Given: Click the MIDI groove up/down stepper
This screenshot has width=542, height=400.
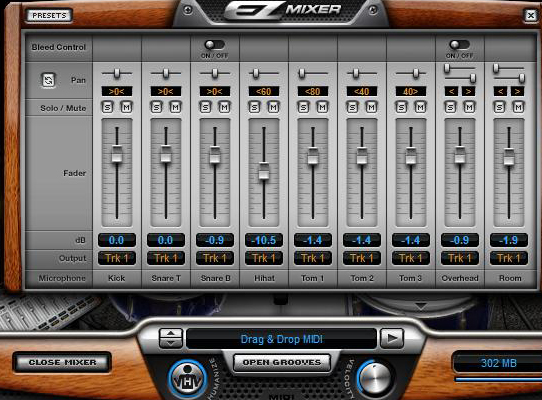Looking at the screenshot, I should (x=171, y=338).
